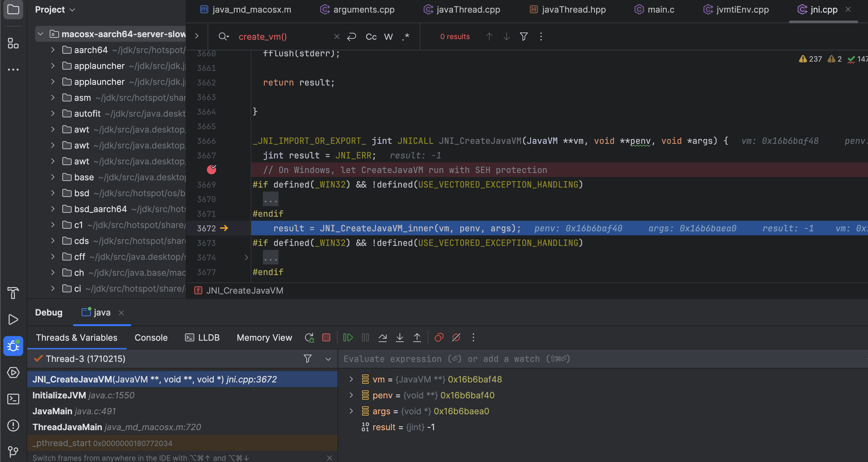868x462 pixels.
Task: Toggle the Words 'W' search option
Action: 388,37
